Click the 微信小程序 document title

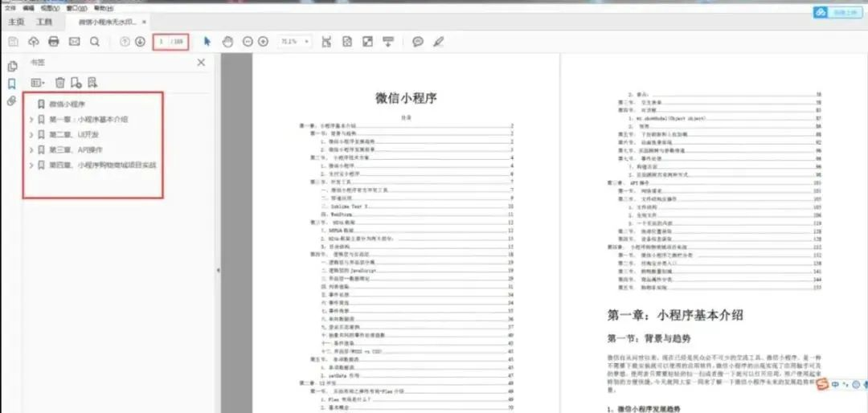click(407, 99)
